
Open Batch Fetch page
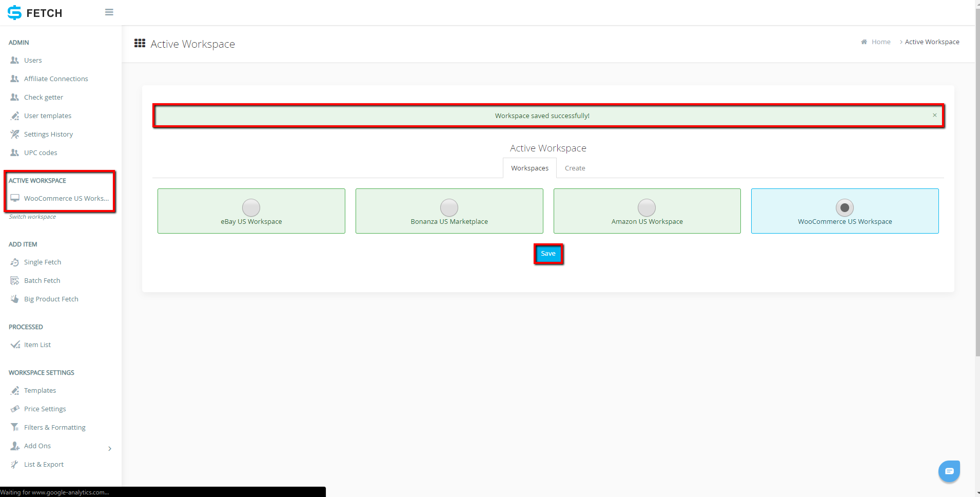tap(42, 280)
